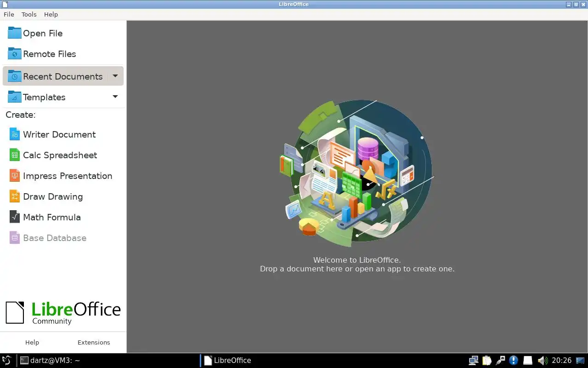Click the Draw Drawing label

pos(53,196)
